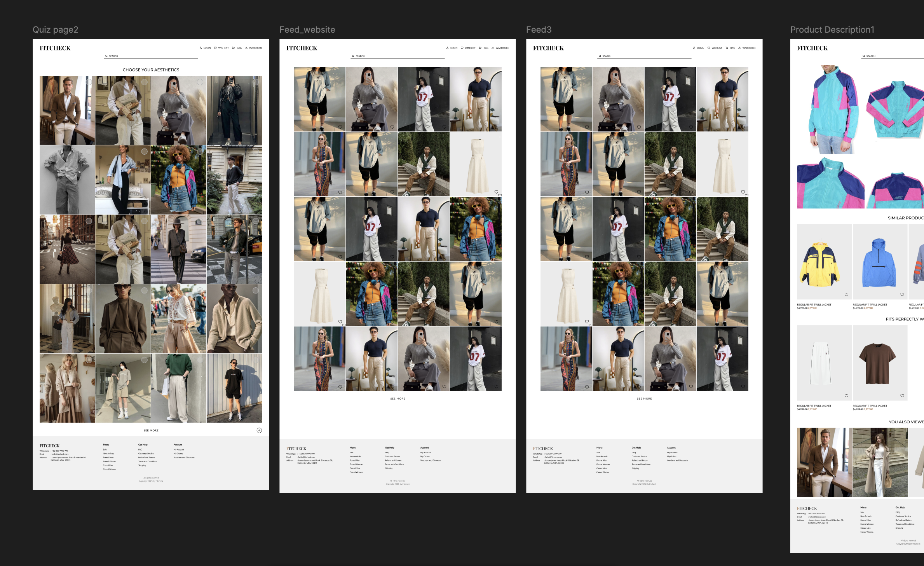The height and width of the screenshot is (566, 924).
Task: Click the heart icon on the yellow jacket product
Action: pyautogui.click(x=846, y=294)
